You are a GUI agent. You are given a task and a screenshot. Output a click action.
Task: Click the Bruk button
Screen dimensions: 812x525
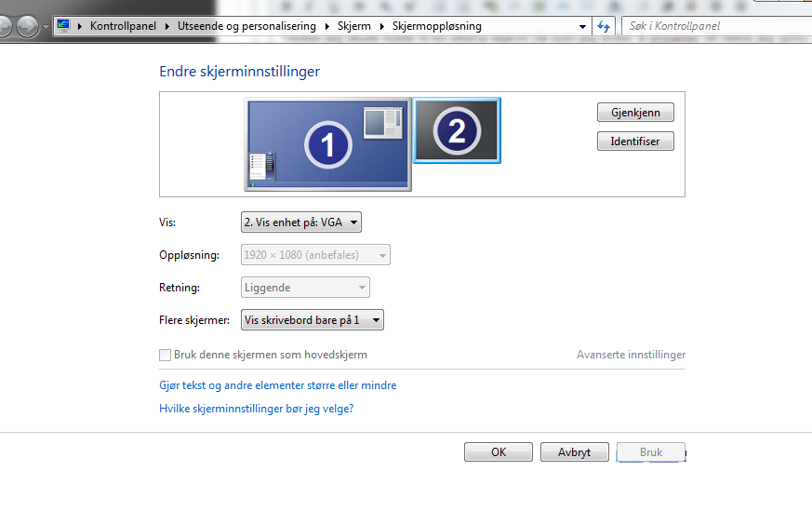pos(651,451)
